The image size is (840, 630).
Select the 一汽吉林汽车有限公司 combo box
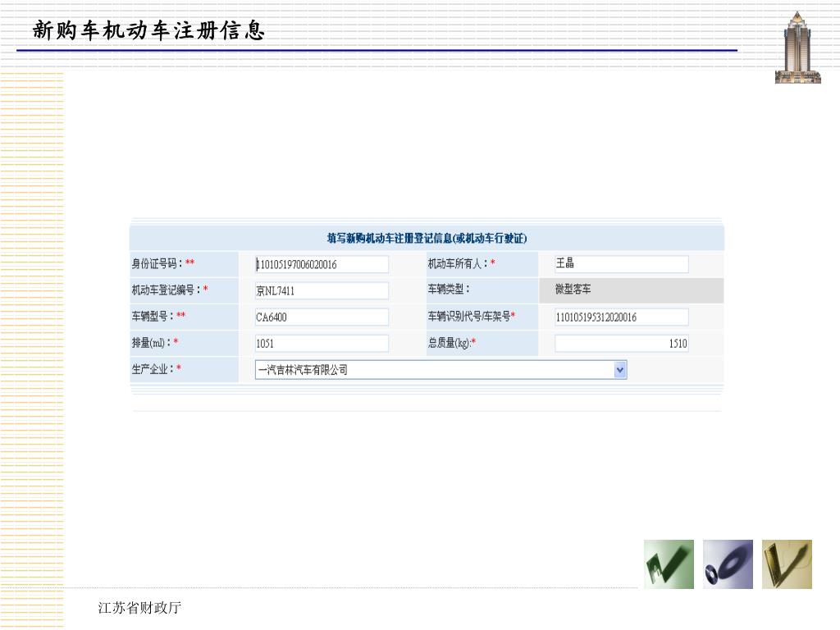click(x=441, y=370)
